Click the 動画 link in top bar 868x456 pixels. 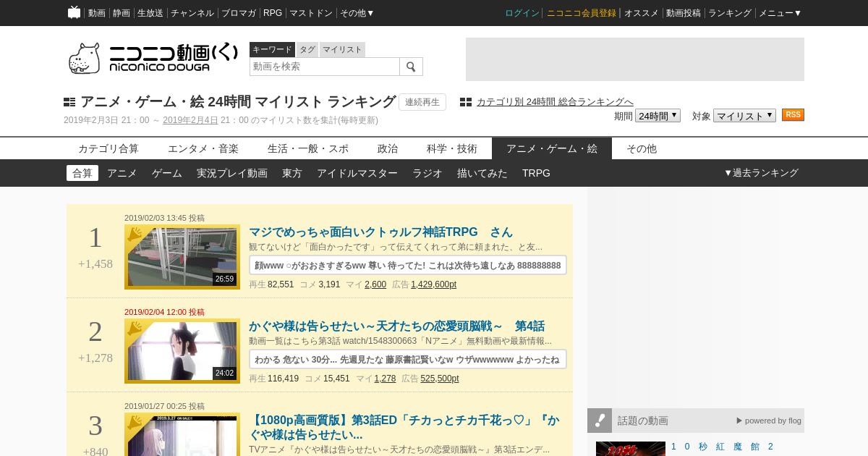point(97,13)
